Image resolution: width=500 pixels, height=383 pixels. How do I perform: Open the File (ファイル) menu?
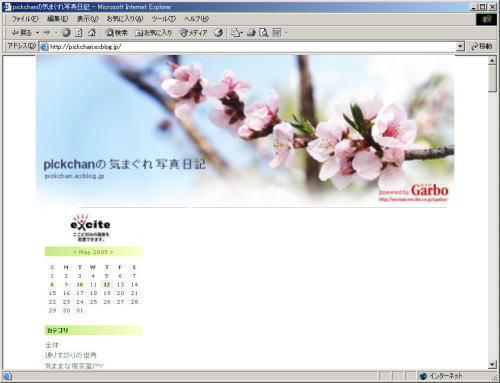tap(25, 19)
